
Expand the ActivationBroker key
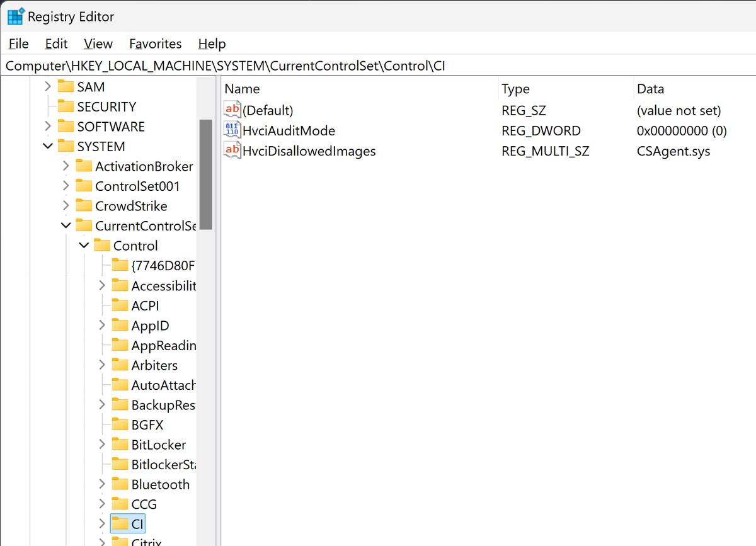point(66,166)
